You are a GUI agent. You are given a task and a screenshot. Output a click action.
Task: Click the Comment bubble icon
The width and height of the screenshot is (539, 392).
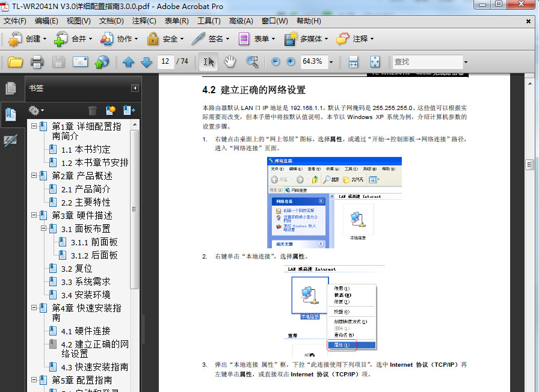click(x=343, y=39)
